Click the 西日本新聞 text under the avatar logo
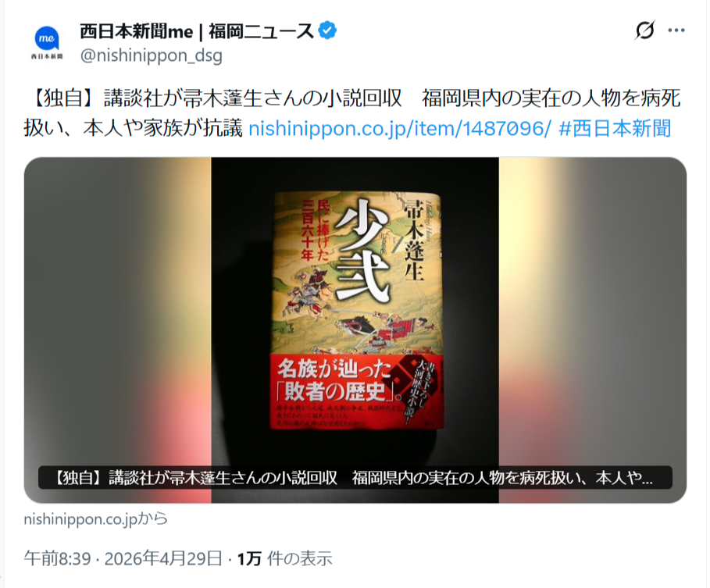 pos(47,56)
